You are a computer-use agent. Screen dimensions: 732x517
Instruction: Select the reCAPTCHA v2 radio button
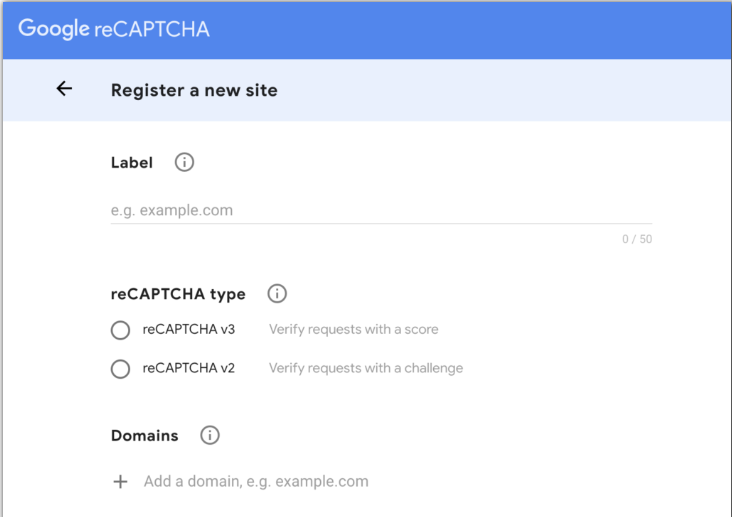[x=120, y=369]
